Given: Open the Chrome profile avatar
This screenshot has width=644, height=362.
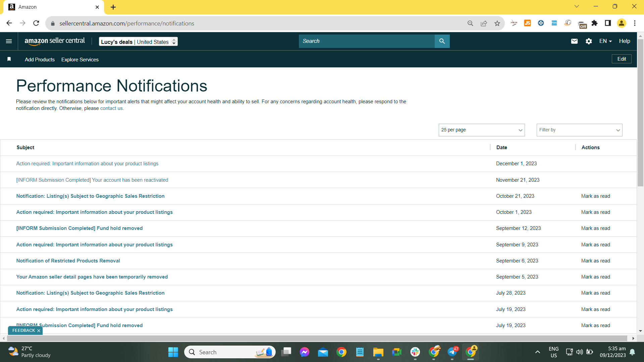Looking at the screenshot, I should tap(621, 23).
